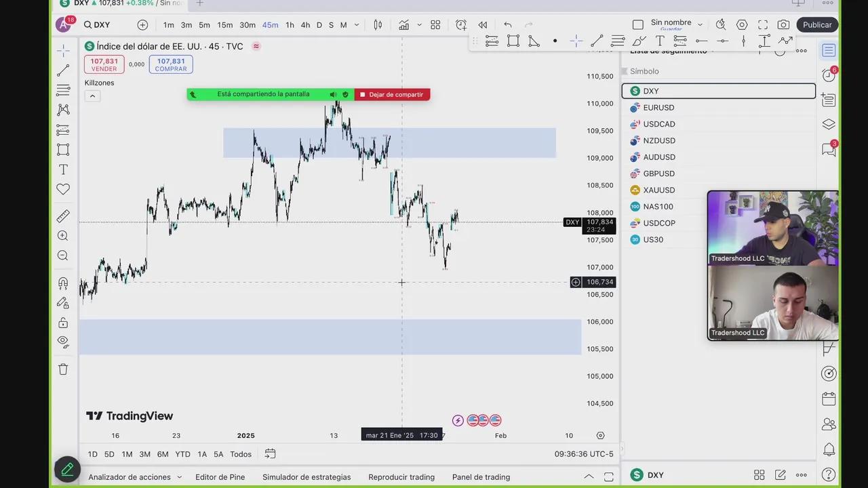Switch to the D daily timeframe
This screenshot has height=488, width=868.
(x=319, y=25)
